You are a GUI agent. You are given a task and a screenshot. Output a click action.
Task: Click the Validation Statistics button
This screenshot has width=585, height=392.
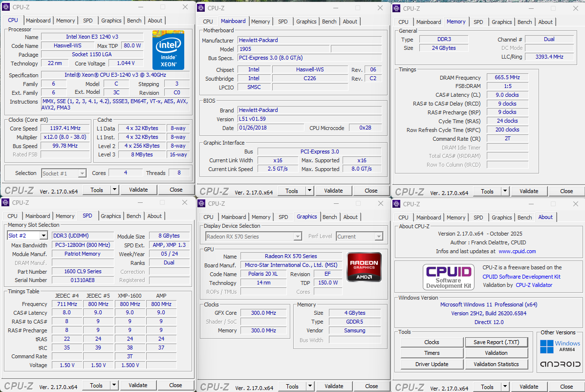(497, 364)
